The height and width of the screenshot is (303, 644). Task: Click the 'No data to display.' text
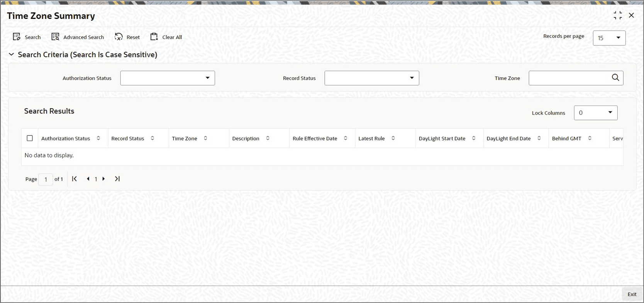(x=49, y=155)
